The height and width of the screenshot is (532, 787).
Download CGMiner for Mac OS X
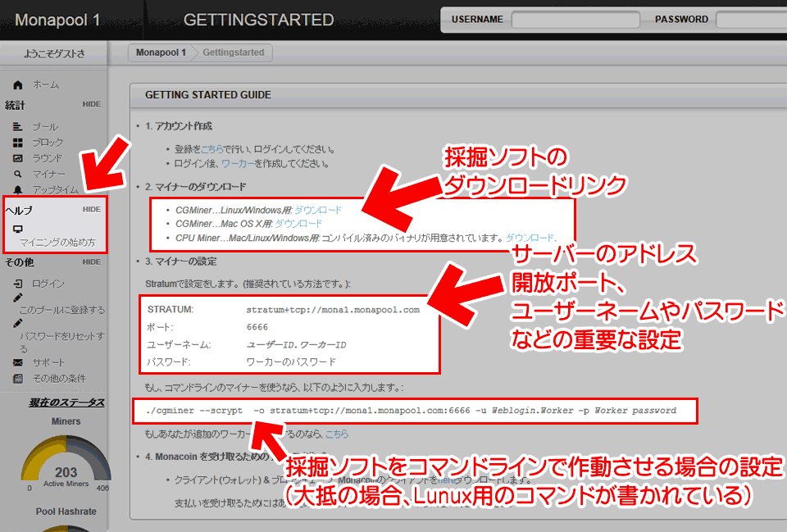pyautogui.click(x=298, y=224)
